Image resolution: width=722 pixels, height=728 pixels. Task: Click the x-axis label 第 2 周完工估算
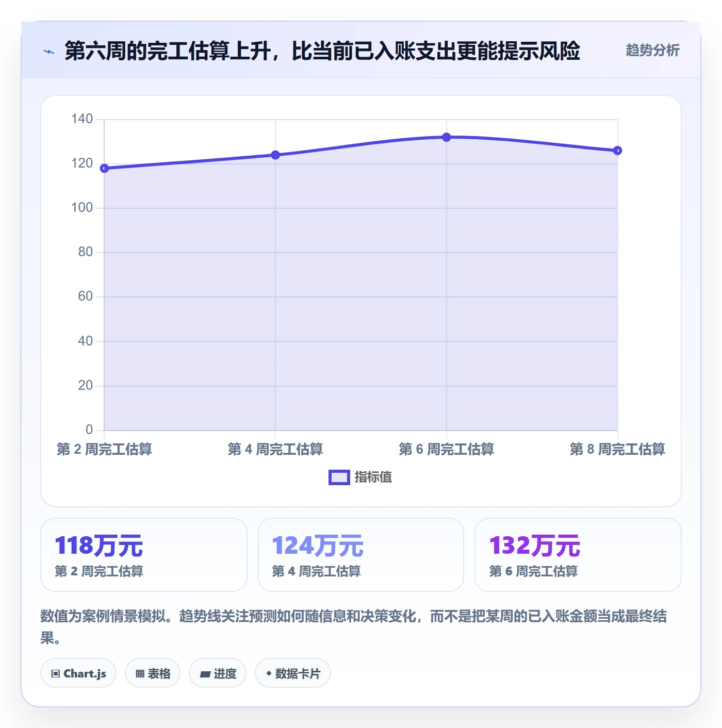104,449
